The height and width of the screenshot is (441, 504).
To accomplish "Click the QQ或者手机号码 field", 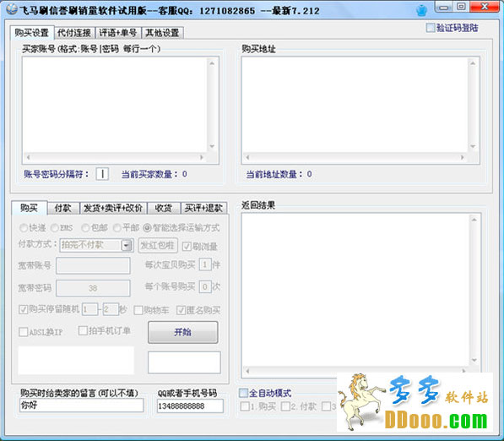I will tap(190, 406).
